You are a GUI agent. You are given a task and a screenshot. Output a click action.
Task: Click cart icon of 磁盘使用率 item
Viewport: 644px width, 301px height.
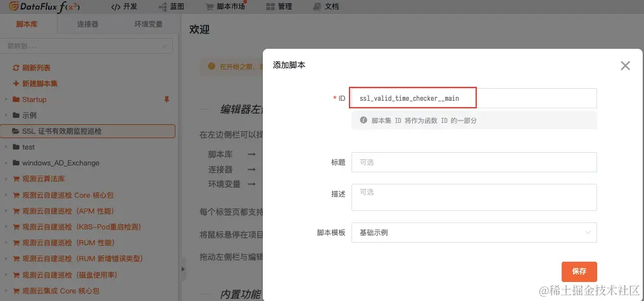(x=16, y=275)
